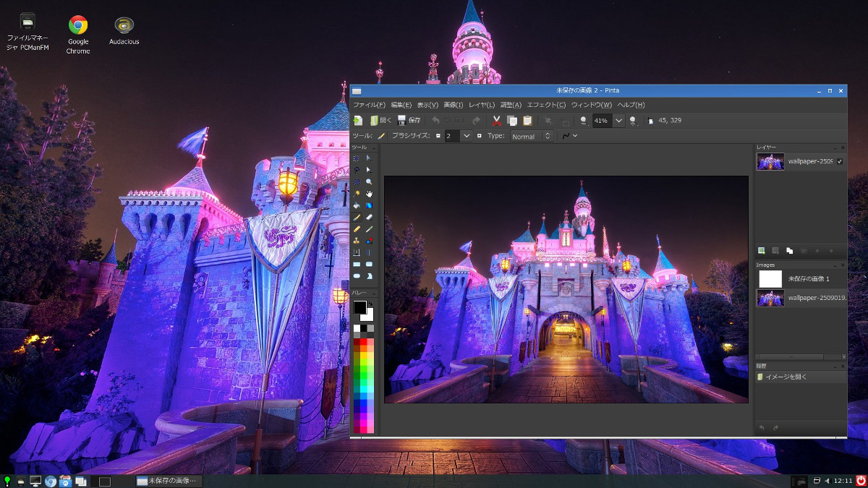Click Add New Layer icon in layers panel
Viewport: 868px width, 488px height.
pyautogui.click(x=762, y=251)
